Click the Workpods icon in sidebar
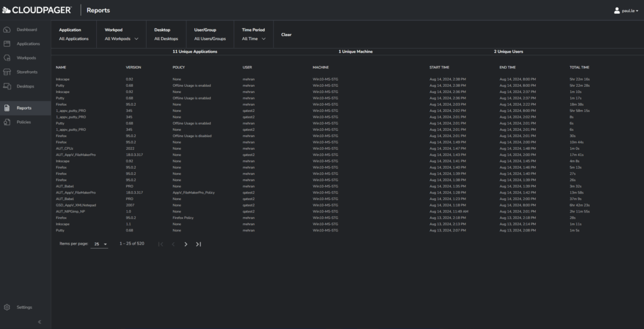 tap(6, 58)
